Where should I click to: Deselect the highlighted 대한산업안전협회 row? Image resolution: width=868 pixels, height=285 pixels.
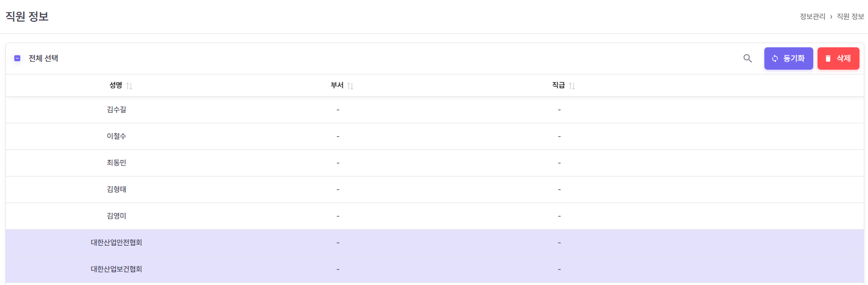pyautogui.click(x=116, y=242)
